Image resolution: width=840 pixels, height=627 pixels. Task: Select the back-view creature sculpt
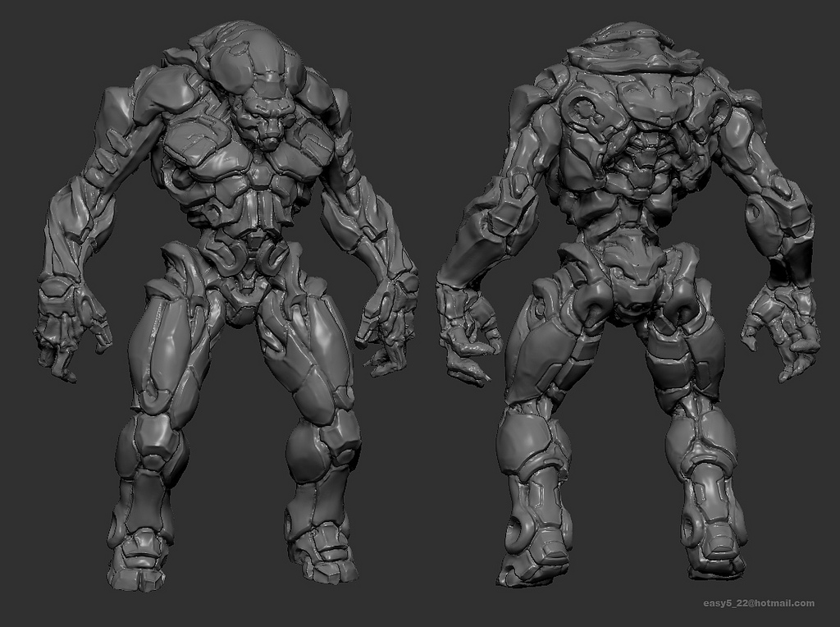tap(629, 305)
